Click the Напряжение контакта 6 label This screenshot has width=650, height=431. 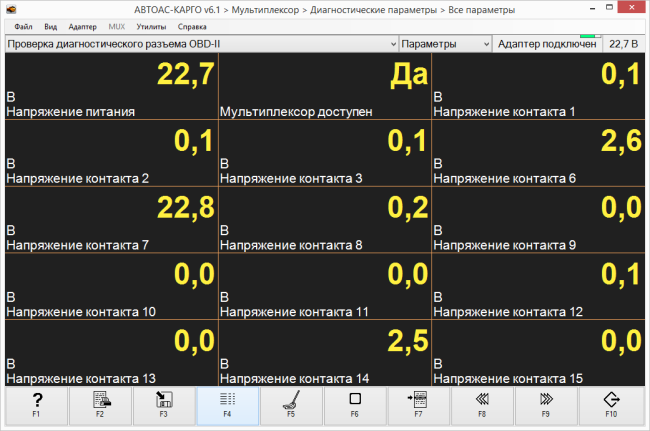tap(504, 179)
